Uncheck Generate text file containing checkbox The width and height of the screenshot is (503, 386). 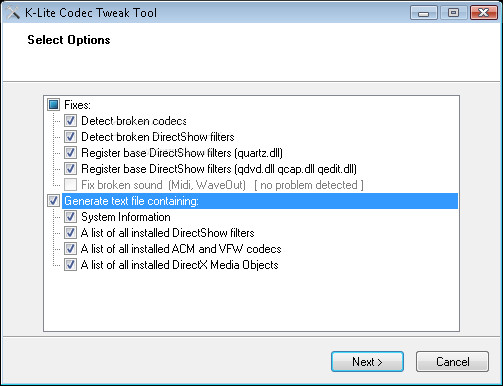point(54,201)
